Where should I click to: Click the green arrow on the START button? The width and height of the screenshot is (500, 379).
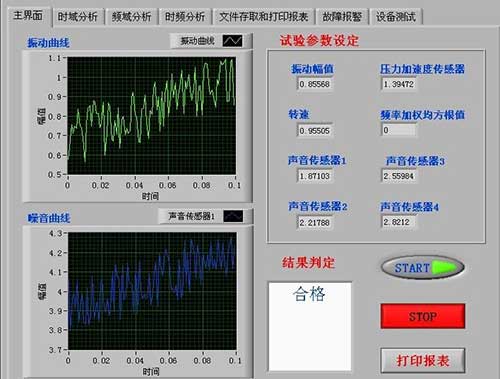444,267
